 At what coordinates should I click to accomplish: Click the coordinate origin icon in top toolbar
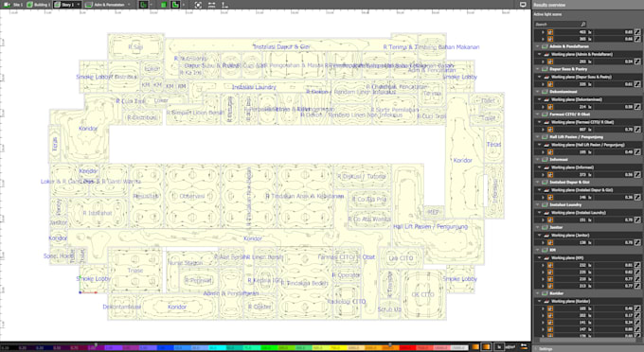pyautogui.click(x=224, y=5)
